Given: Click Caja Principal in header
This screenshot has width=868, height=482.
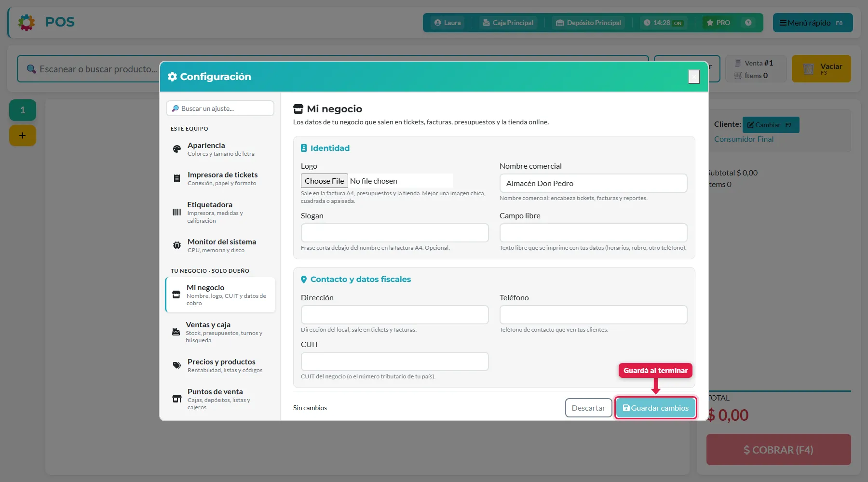Looking at the screenshot, I should pos(508,23).
